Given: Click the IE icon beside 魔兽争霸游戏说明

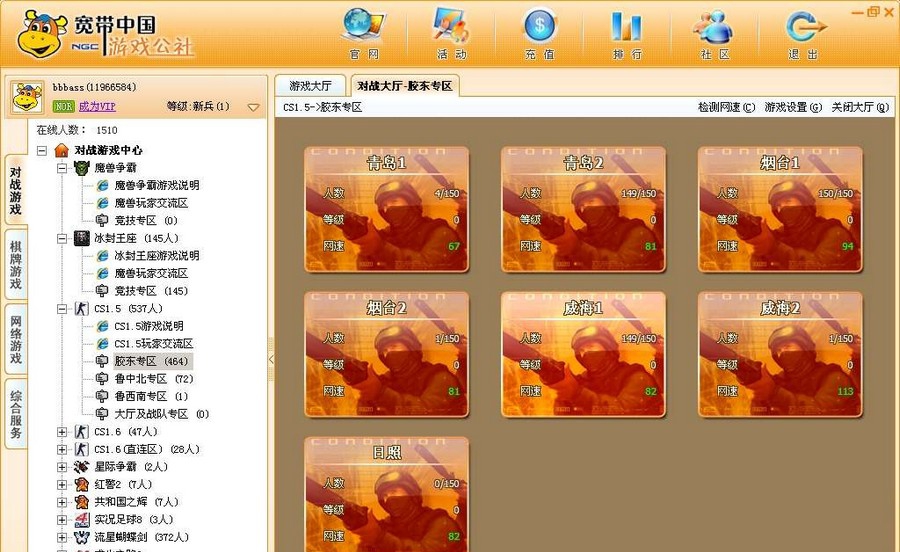Looking at the screenshot, I should (102, 185).
